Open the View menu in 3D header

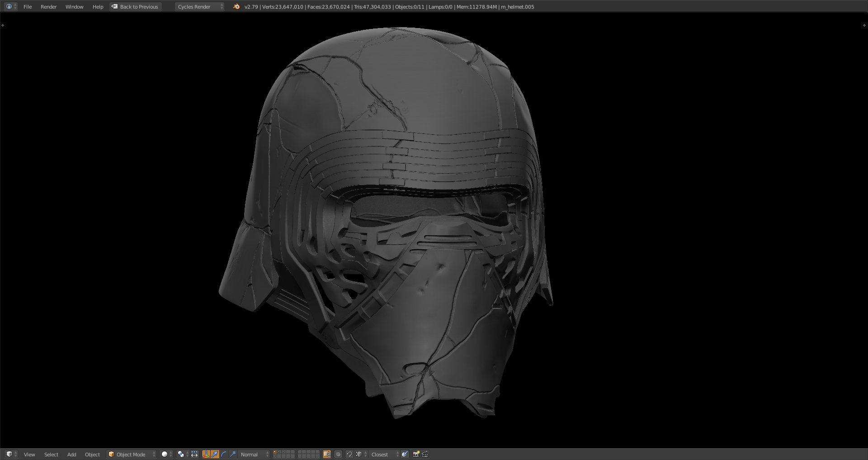(29, 454)
